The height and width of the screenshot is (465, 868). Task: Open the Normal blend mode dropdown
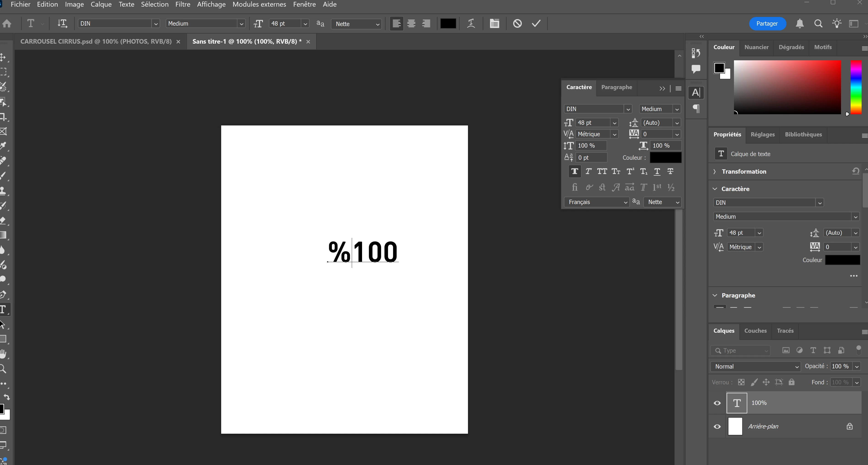tap(755, 366)
